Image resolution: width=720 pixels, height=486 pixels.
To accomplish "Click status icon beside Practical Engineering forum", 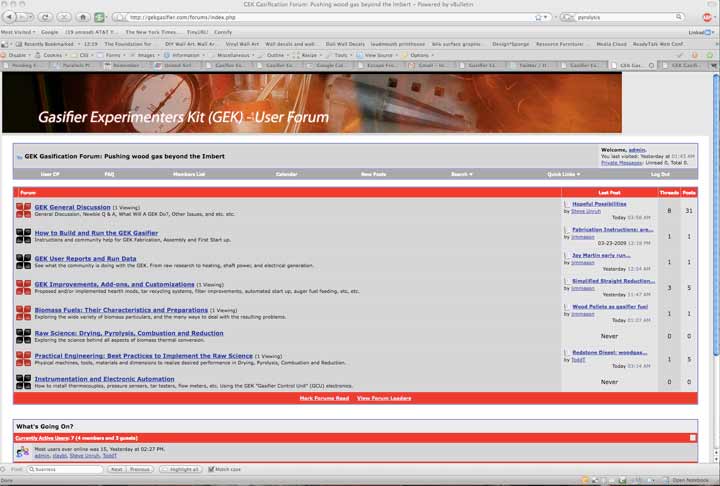I will [x=23, y=359].
